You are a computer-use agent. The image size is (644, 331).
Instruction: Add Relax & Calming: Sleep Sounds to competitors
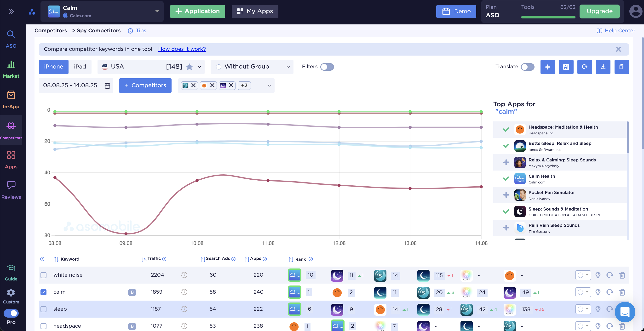point(506,162)
